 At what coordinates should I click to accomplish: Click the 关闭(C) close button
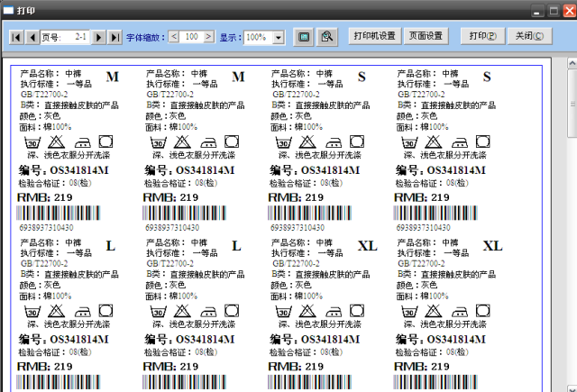528,36
